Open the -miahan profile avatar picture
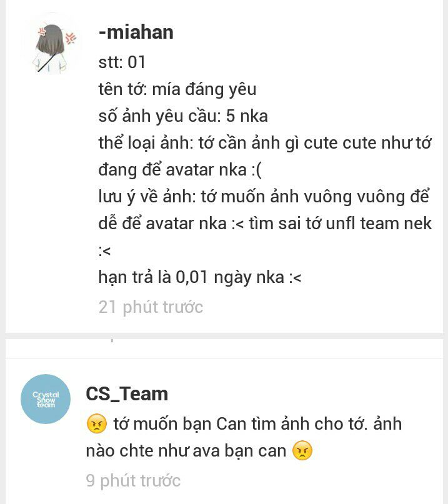Viewport: 448px width, 504px height. coord(51,44)
